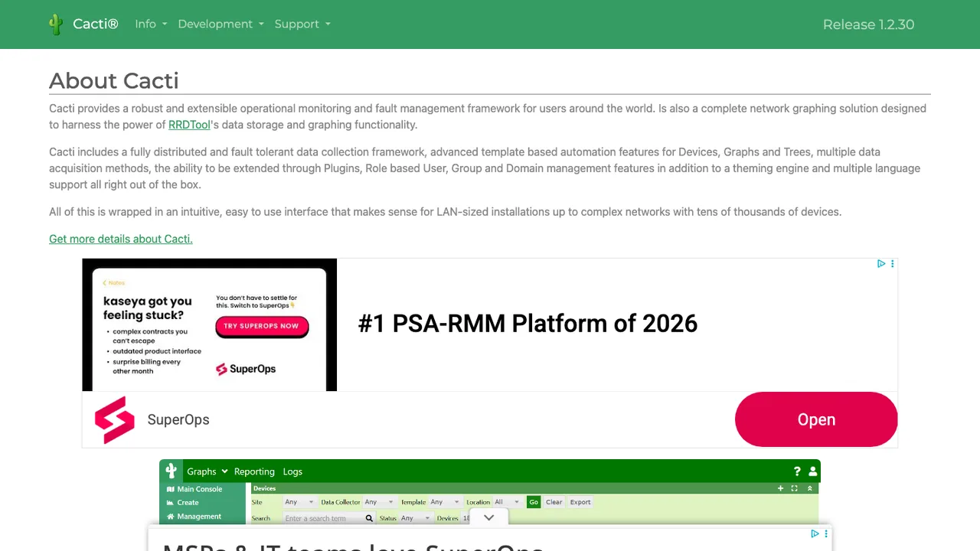The height and width of the screenshot is (551, 980).
Task: Click the SuperOps advertiser name beside the ad logo
Action: (x=178, y=419)
